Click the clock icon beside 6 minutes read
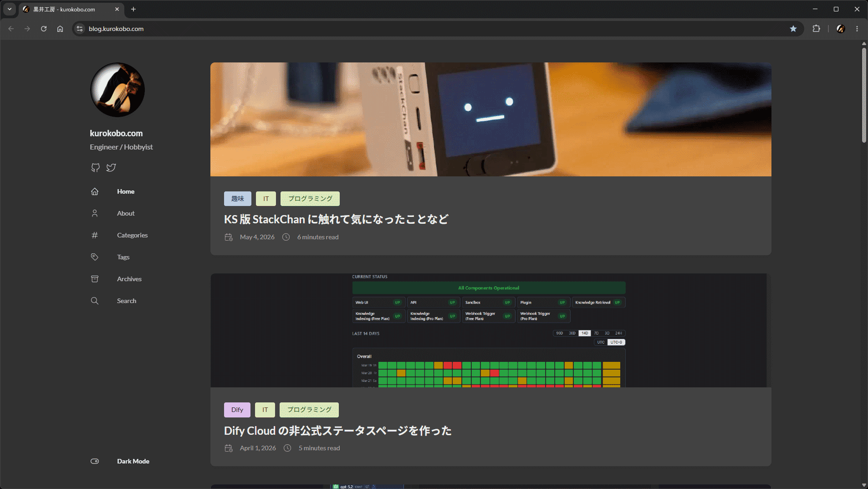 pos(286,237)
